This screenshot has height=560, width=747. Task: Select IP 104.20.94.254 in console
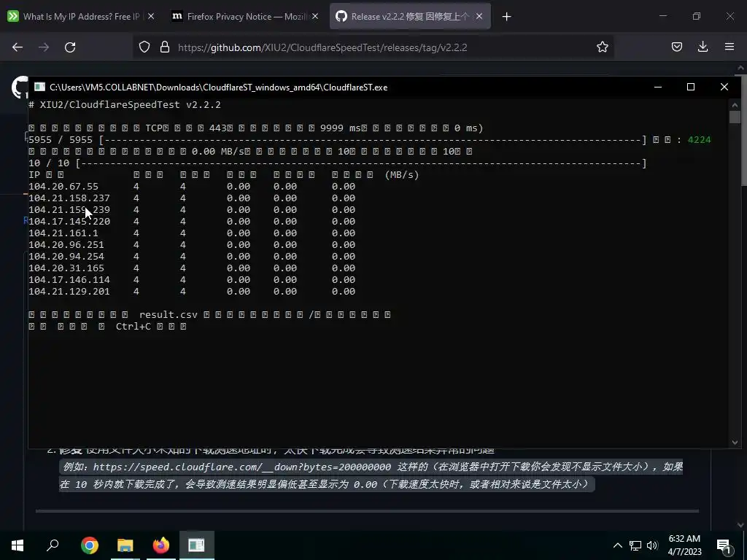click(66, 256)
